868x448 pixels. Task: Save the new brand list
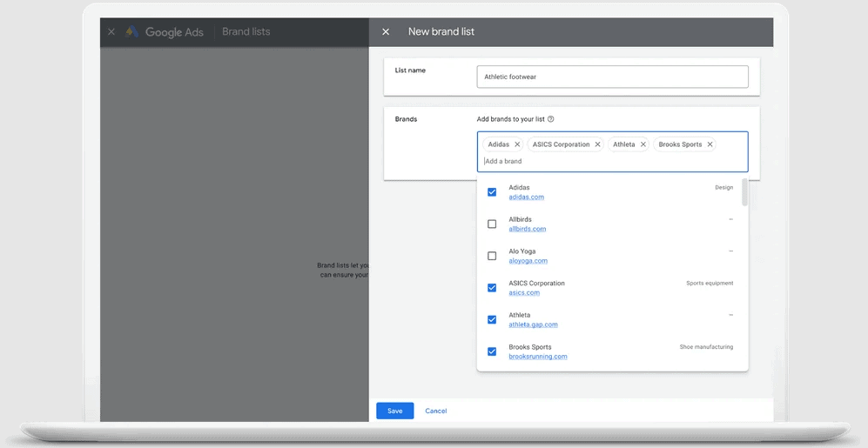394,411
